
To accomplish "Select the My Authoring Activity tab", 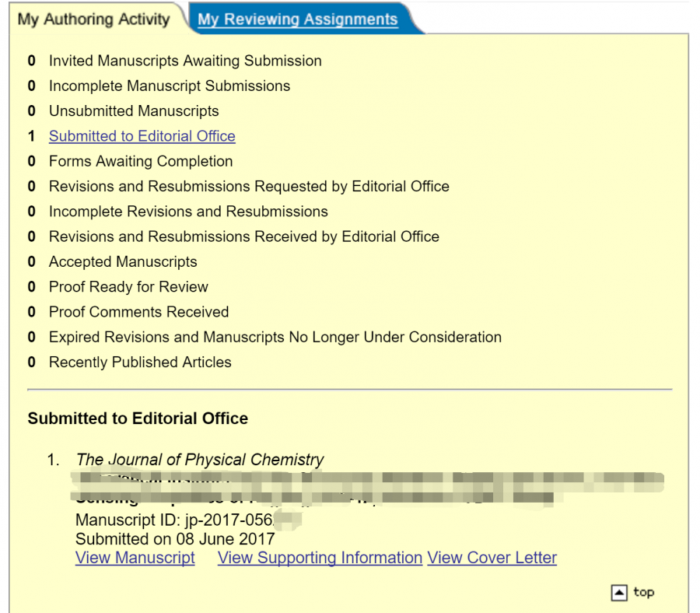I will [93, 19].
